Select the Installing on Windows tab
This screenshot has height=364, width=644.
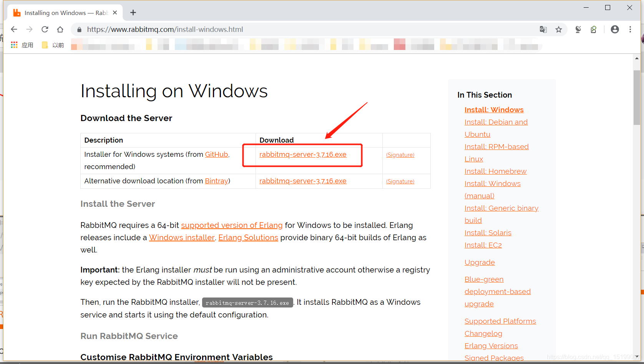pos(65,13)
